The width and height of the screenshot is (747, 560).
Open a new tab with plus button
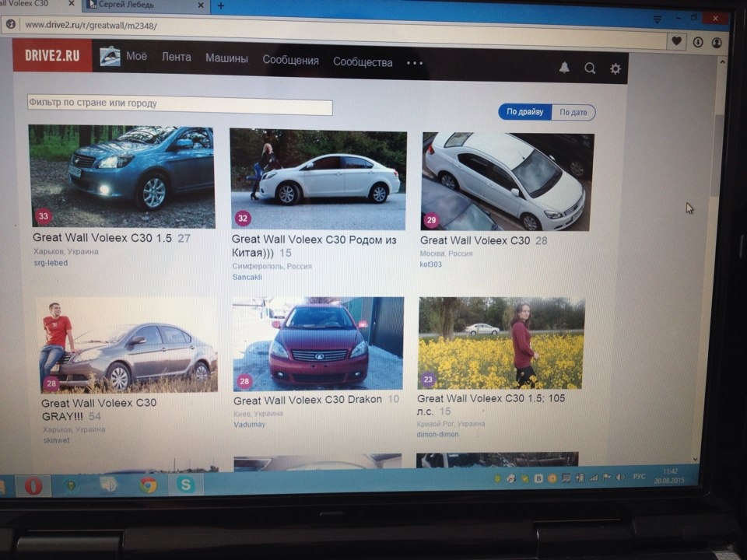tap(220, 5)
